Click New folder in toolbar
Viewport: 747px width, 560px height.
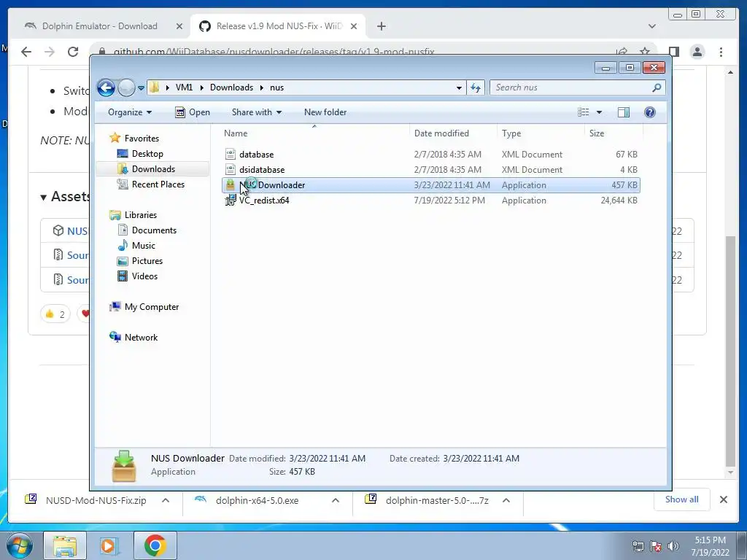pyautogui.click(x=325, y=112)
